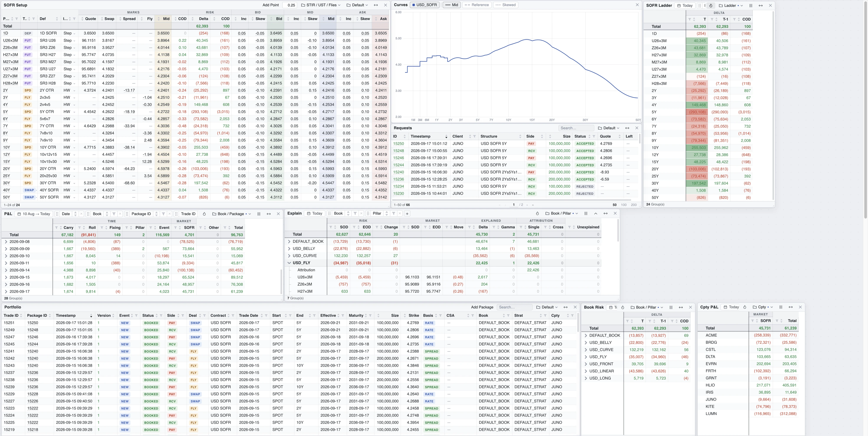Click Add Package button in Portfolio

click(x=482, y=307)
